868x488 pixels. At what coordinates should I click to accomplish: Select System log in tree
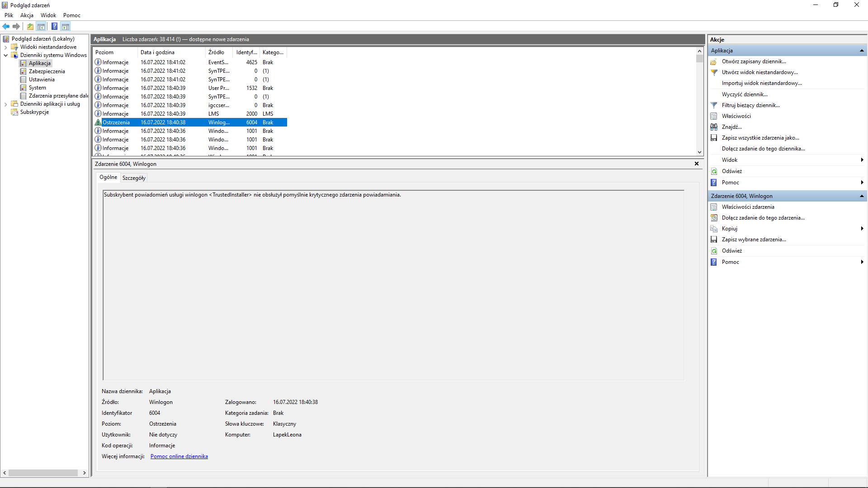[38, 88]
